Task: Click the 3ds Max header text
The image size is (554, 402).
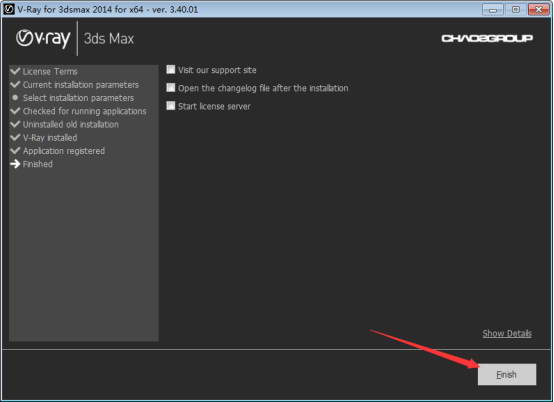Action: pos(109,39)
